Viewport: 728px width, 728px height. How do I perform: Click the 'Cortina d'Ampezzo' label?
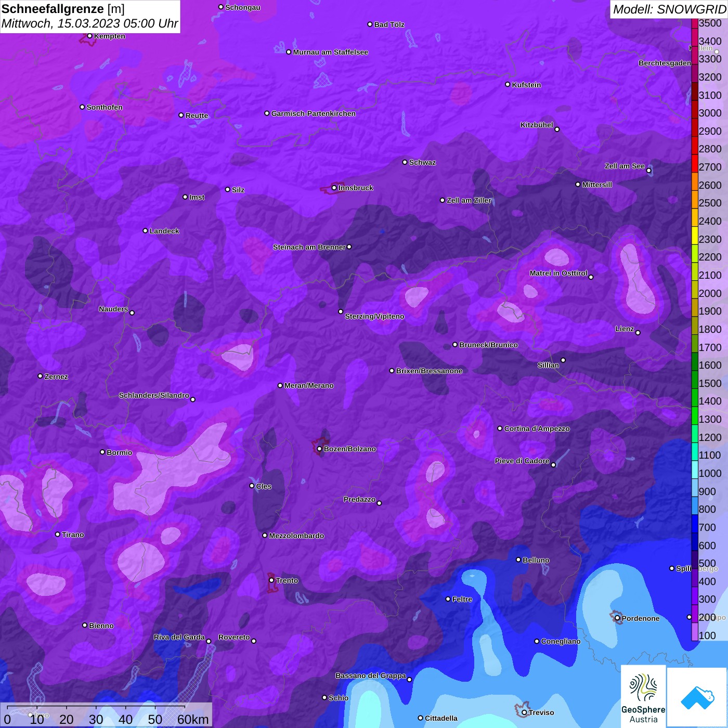(537, 428)
